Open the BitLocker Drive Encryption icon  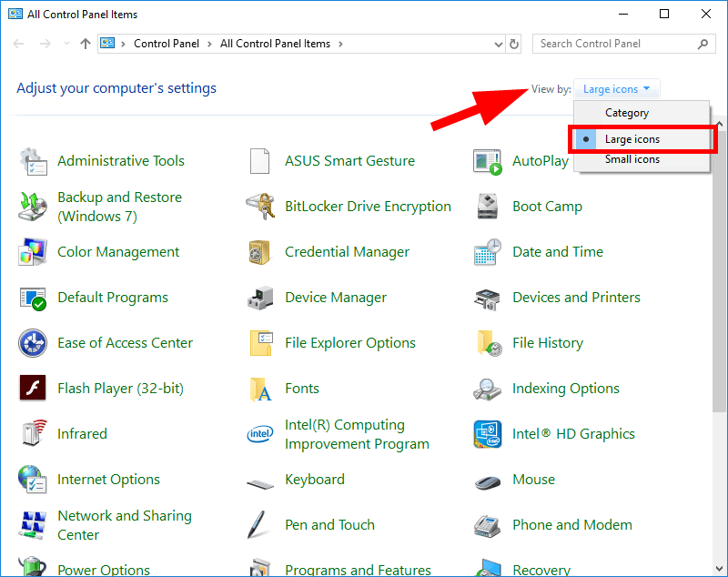pos(260,207)
